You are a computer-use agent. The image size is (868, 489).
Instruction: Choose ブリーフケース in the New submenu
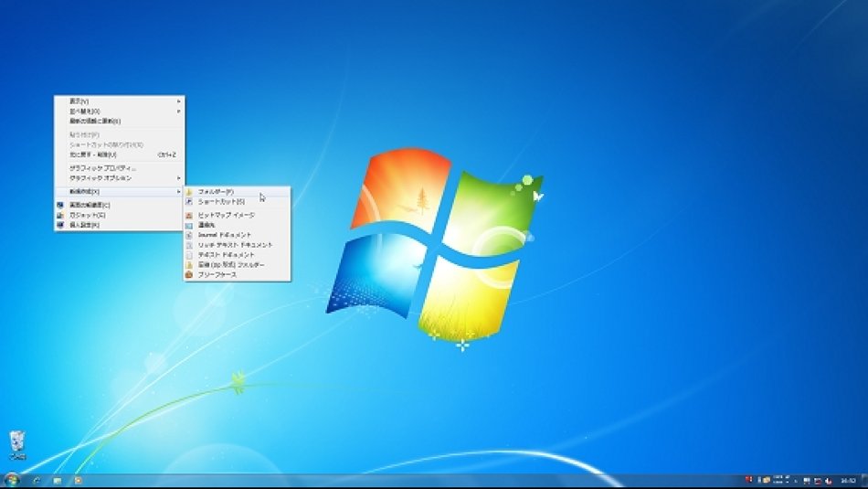coord(237,275)
